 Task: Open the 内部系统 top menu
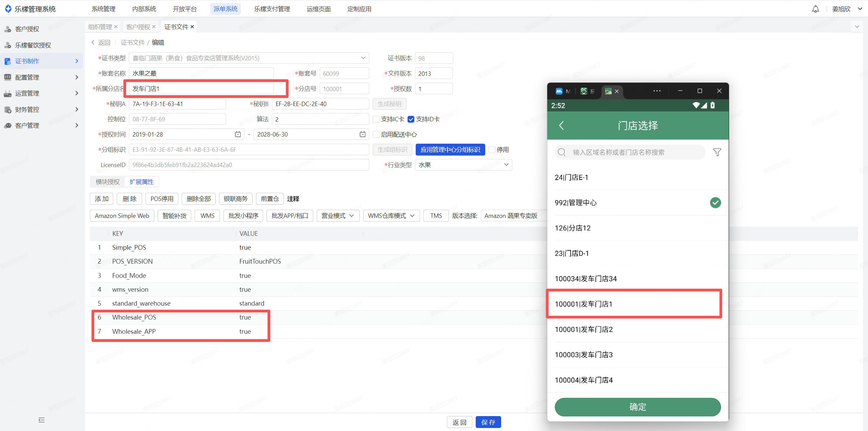(x=144, y=9)
